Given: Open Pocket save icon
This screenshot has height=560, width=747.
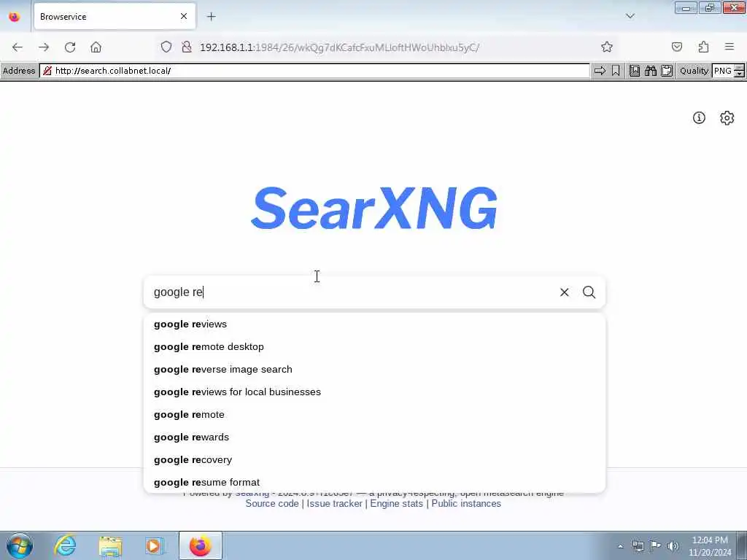Looking at the screenshot, I should click(x=676, y=47).
